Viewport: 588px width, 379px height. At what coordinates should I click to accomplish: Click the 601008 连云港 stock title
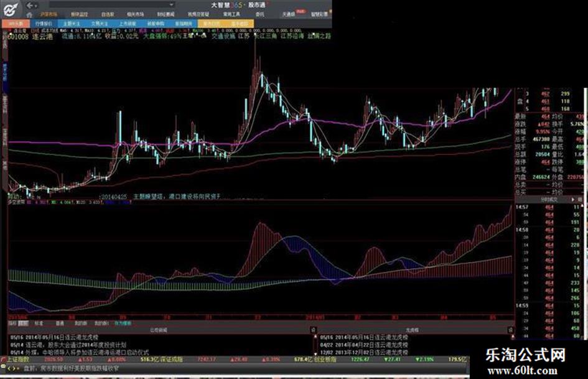pyautogui.click(x=30, y=36)
